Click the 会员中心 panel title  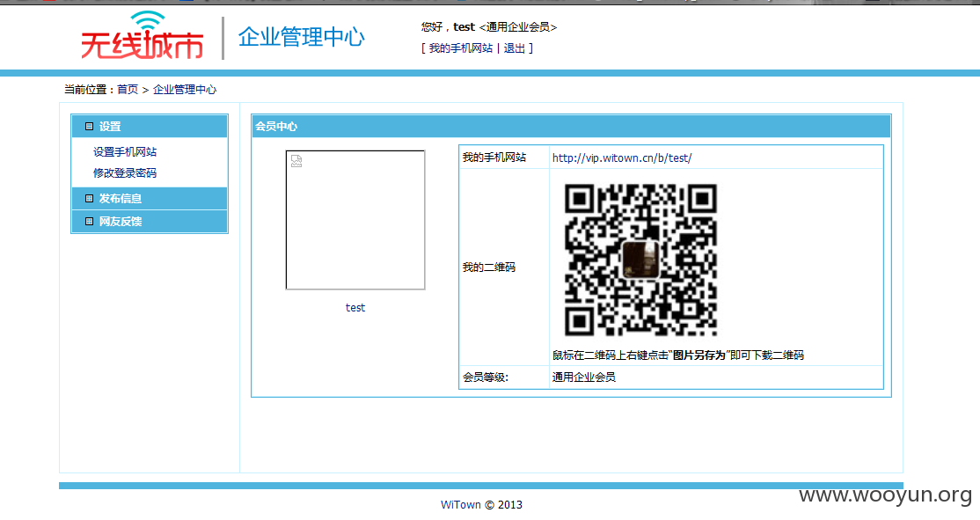(x=275, y=126)
